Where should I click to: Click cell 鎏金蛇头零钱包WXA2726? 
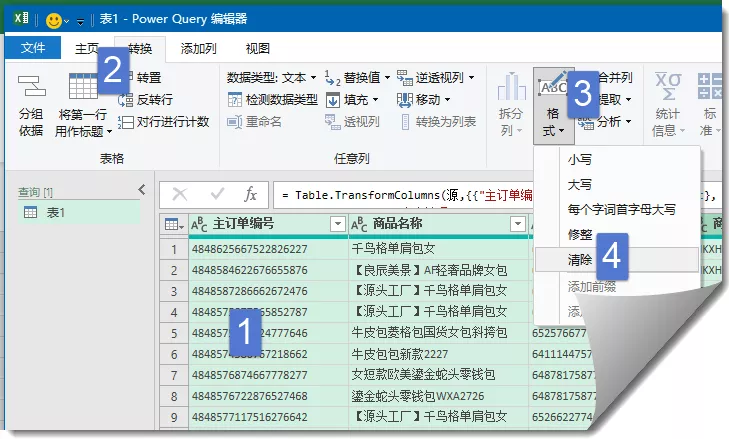click(x=438, y=396)
